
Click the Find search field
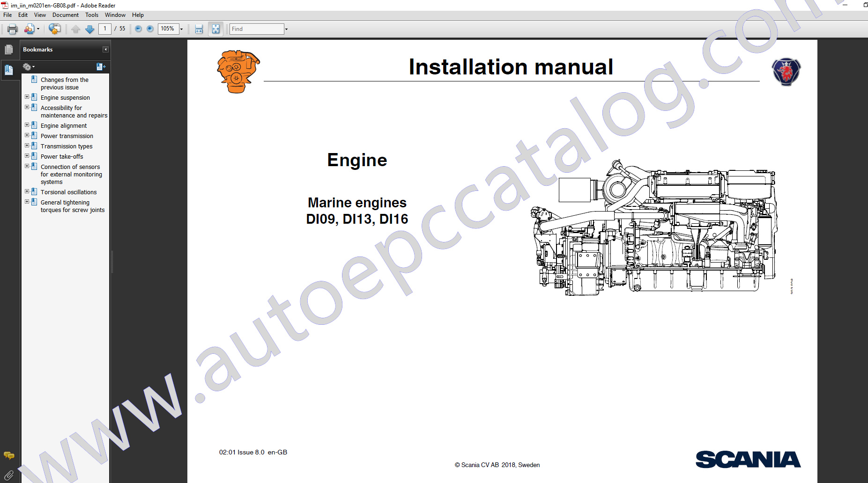click(x=256, y=29)
